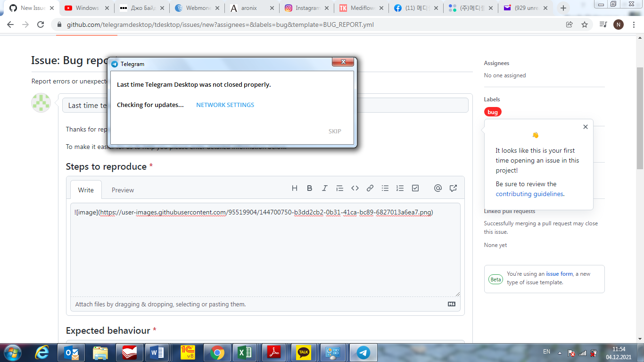The image size is (644, 362).
Task: Open Chrome's three-dot customize menu
Action: point(633,25)
